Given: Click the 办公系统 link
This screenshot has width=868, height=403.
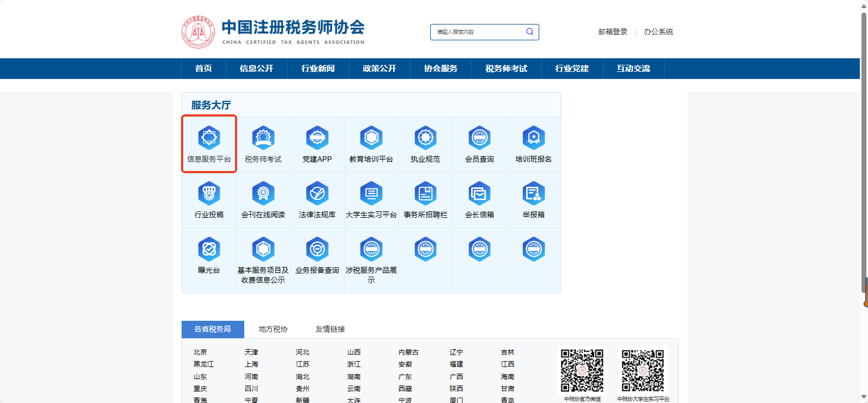Looking at the screenshot, I should click(x=658, y=32).
